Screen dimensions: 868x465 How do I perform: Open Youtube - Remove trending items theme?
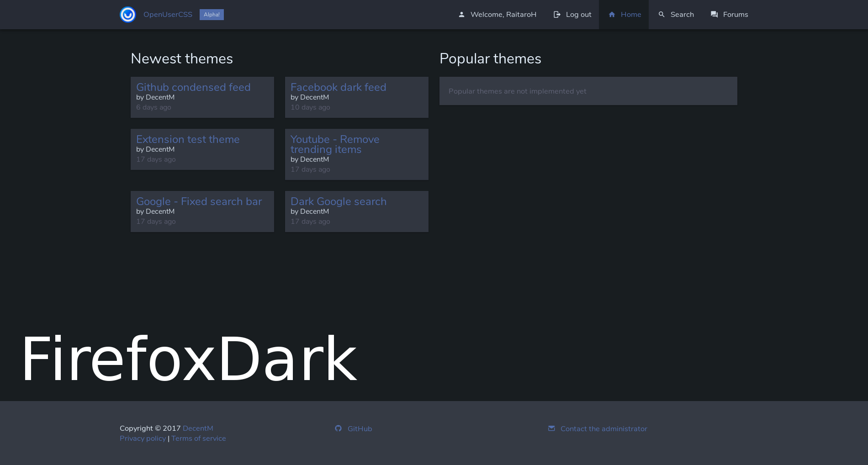point(335,144)
